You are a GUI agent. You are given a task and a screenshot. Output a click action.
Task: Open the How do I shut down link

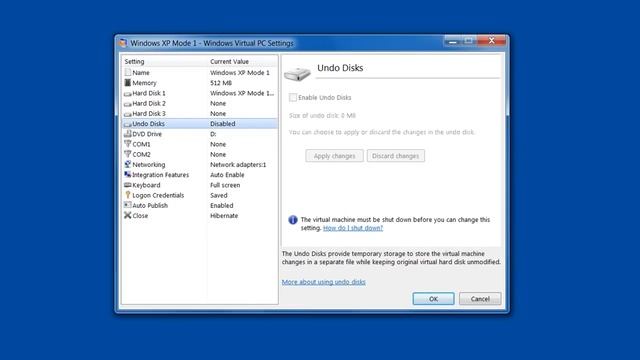pyautogui.click(x=353, y=228)
